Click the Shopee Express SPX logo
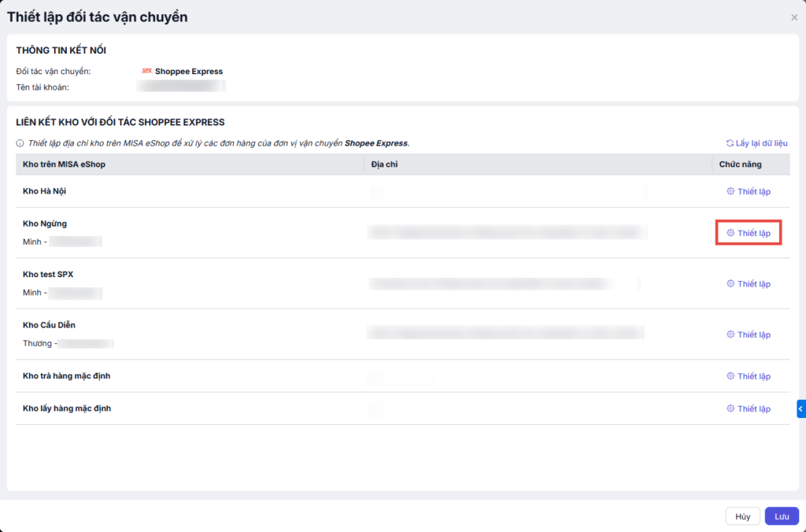The width and height of the screenshot is (806, 532). (146, 71)
